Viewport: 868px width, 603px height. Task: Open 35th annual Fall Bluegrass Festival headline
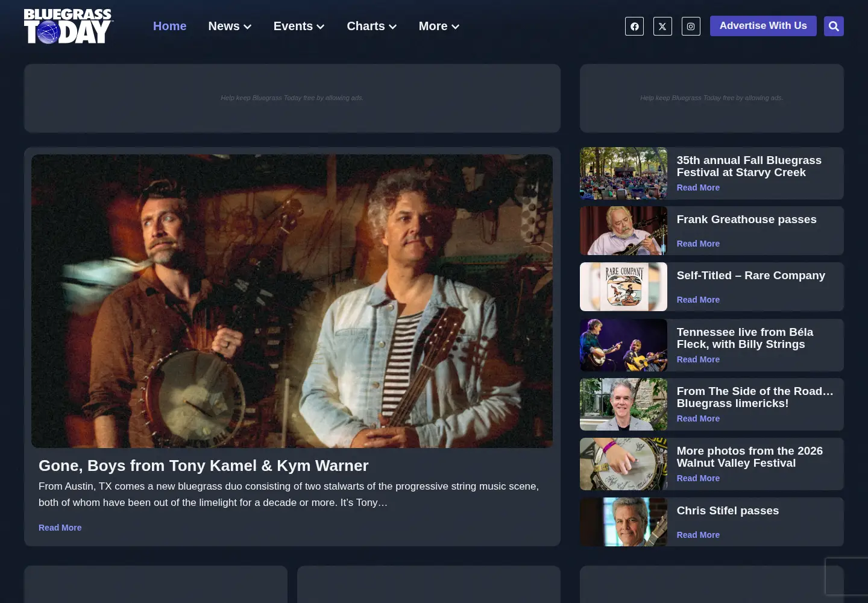point(749,166)
